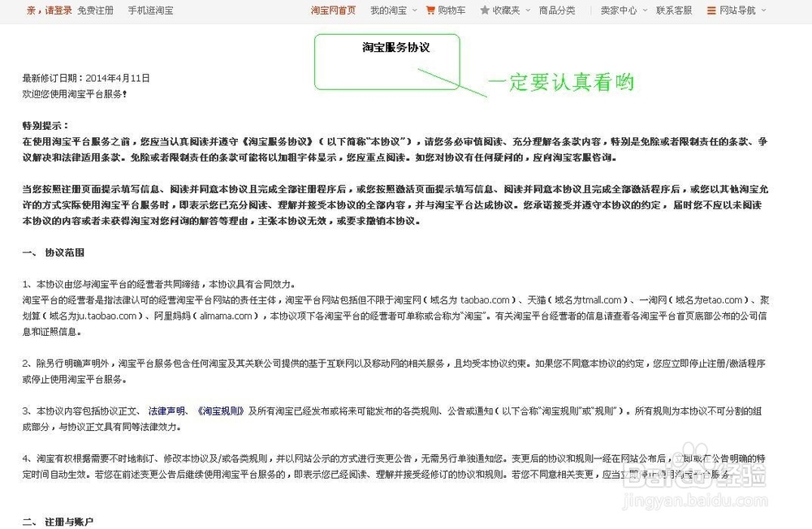Expand the 卖家中心 dropdown
This screenshot has width=812, height=529.
click(x=644, y=10)
